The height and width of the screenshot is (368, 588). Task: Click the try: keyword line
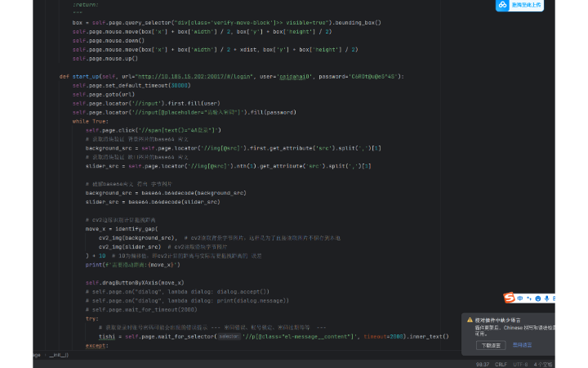[x=91, y=318]
